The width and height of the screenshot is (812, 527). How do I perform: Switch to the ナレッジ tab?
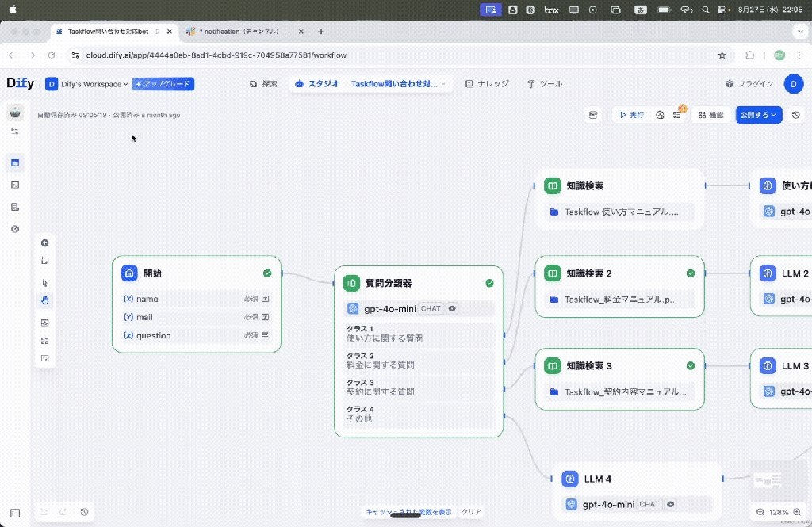487,84
